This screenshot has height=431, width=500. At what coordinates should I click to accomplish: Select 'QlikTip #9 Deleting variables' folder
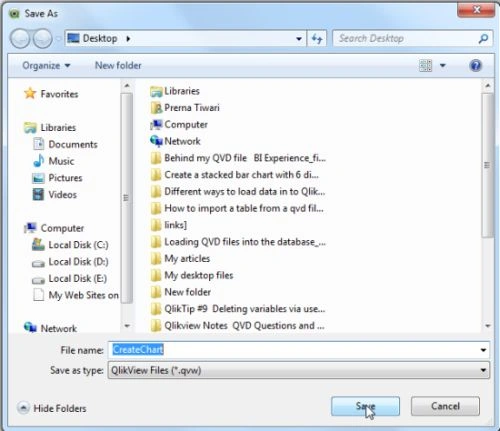coord(238,309)
